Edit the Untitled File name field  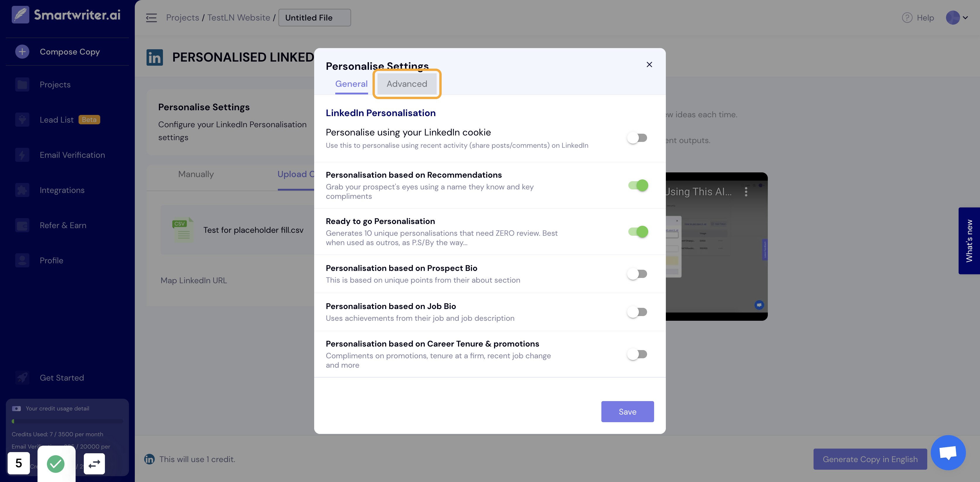315,18
